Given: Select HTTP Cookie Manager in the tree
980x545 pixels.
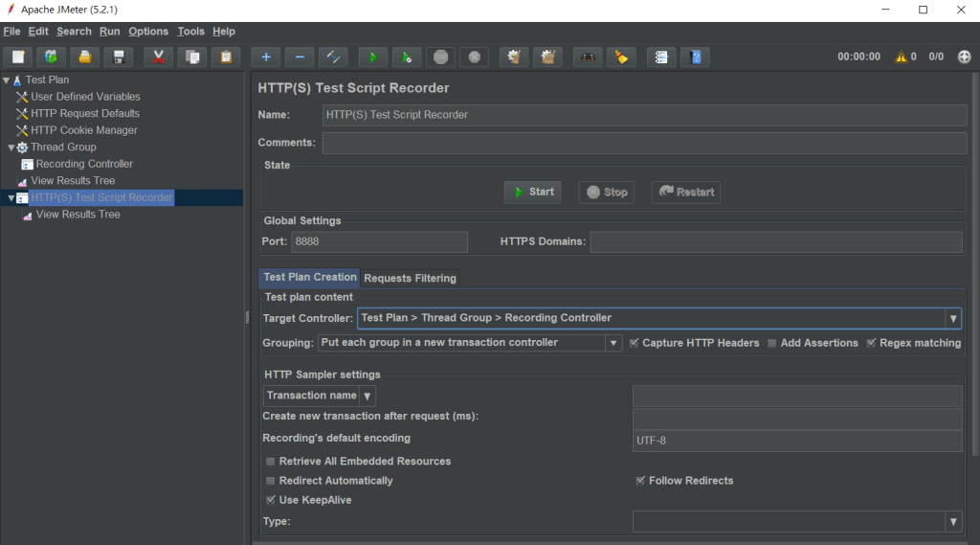Looking at the screenshot, I should (x=84, y=130).
